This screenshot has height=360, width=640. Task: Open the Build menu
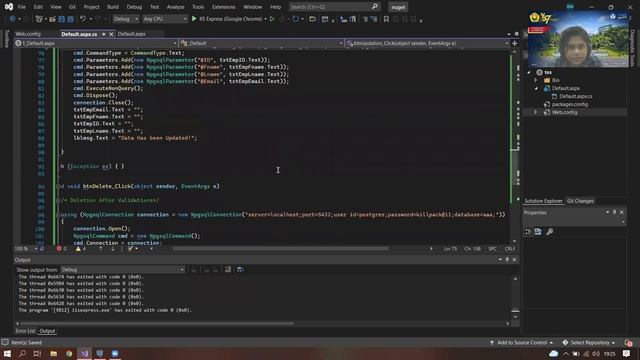(113, 7)
